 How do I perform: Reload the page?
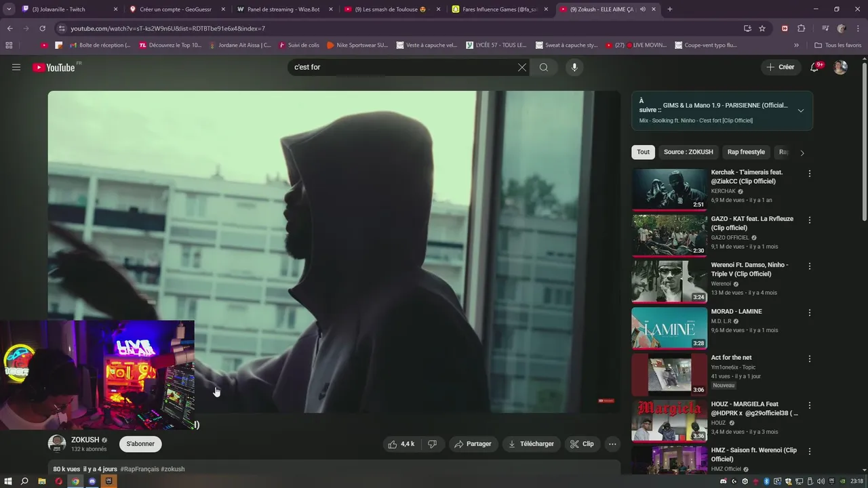(x=42, y=28)
